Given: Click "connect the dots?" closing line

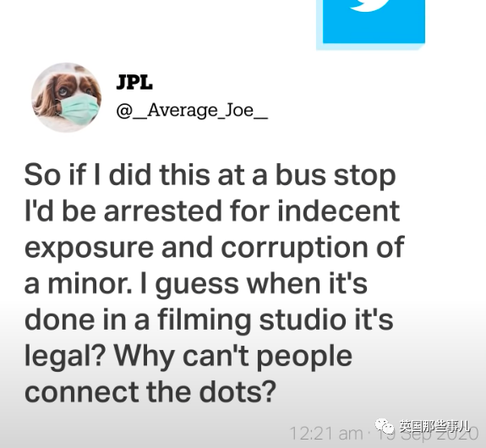Looking at the screenshot, I should (x=150, y=391).
